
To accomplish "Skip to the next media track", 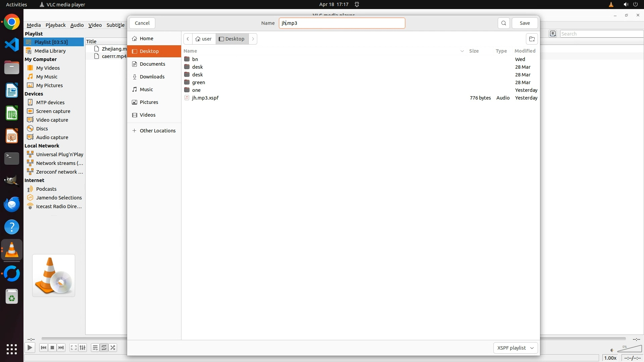I will [61, 348].
